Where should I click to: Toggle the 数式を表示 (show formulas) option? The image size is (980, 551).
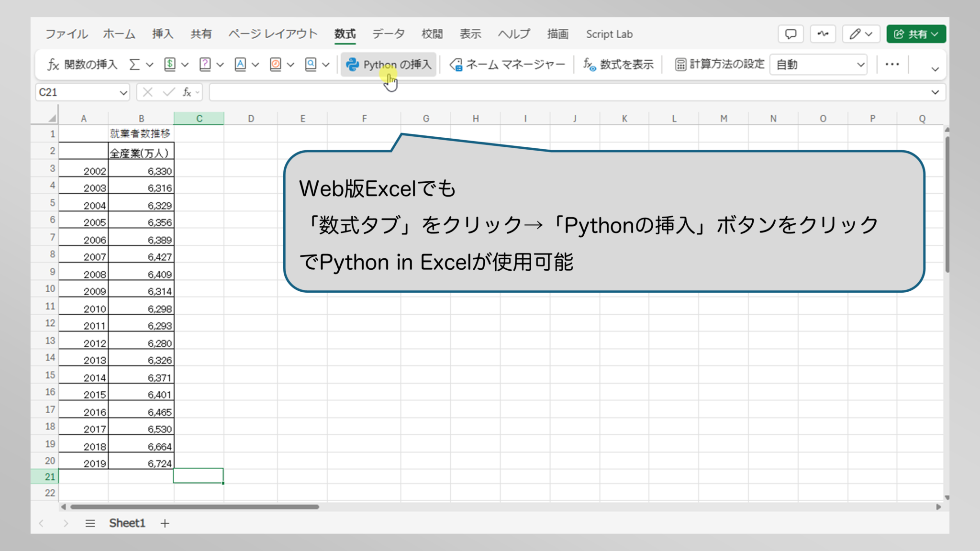click(619, 65)
